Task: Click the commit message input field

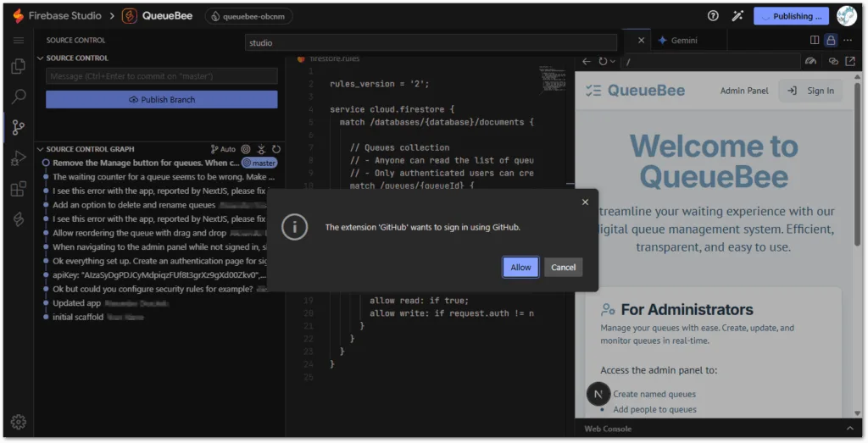Action: pos(162,75)
